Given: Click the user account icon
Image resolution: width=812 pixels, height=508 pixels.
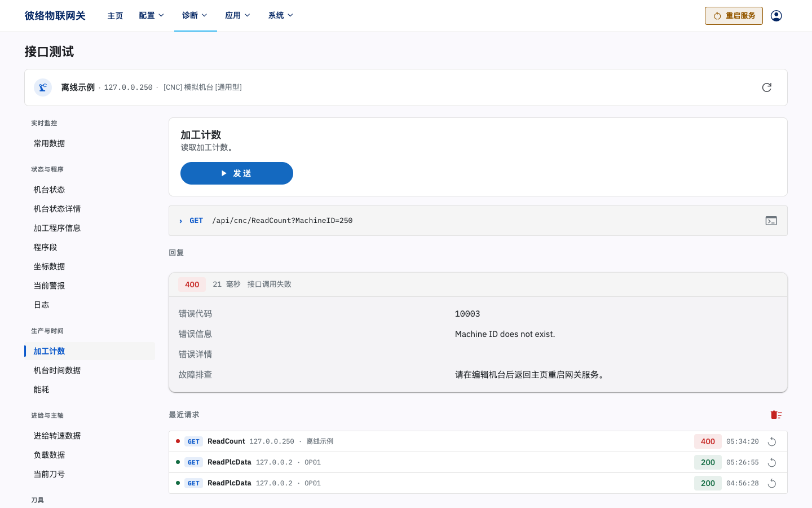Looking at the screenshot, I should pyautogui.click(x=776, y=16).
